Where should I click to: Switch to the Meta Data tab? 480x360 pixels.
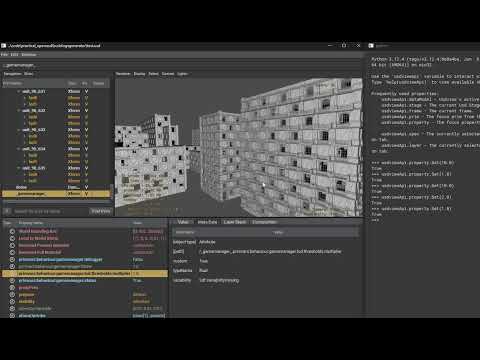tap(207, 222)
